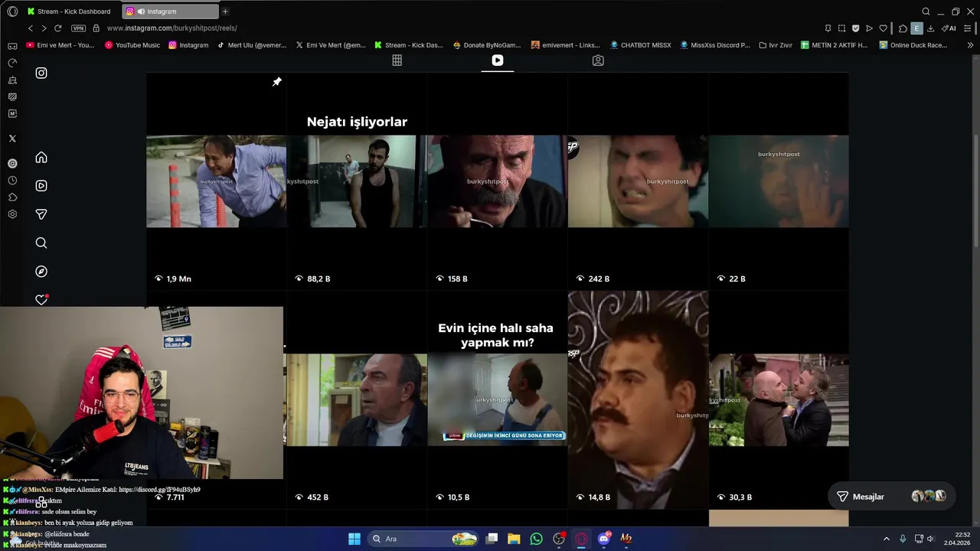Switch to the tagged photos tab
Screen dimensions: 980x551
[x=598, y=60]
